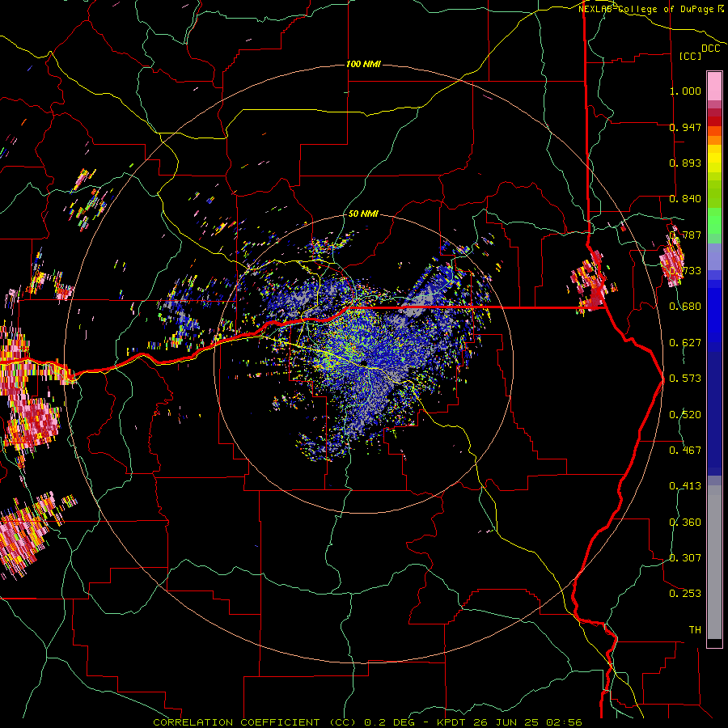
Task: Select the 1.000 color scale value
Action: (x=685, y=91)
